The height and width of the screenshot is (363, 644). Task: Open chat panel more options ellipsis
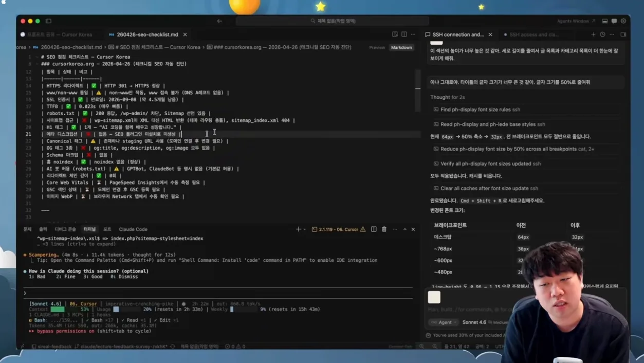click(x=612, y=34)
